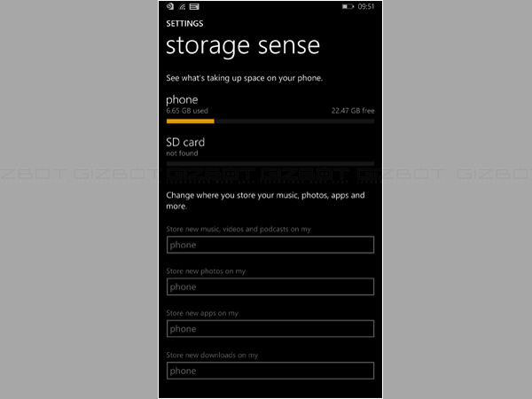Open the new apps storage dropdown
Image resolution: width=532 pixels, height=399 pixels.
coord(270,329)
